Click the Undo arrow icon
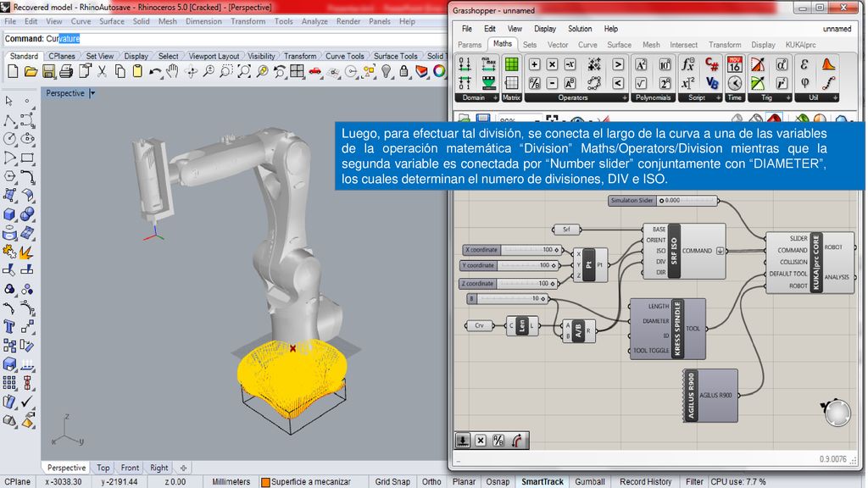 (156, 71)
